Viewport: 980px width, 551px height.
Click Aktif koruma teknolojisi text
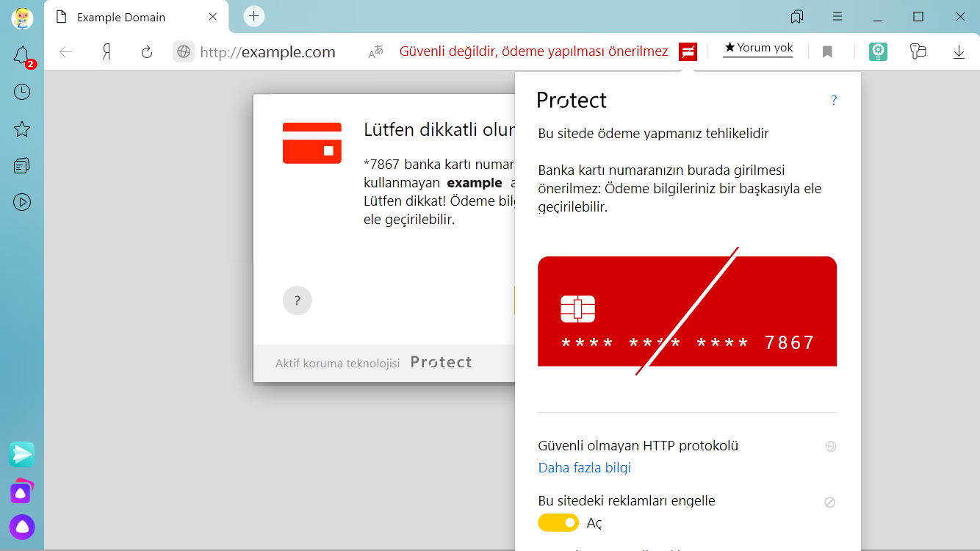click(338, 363)
